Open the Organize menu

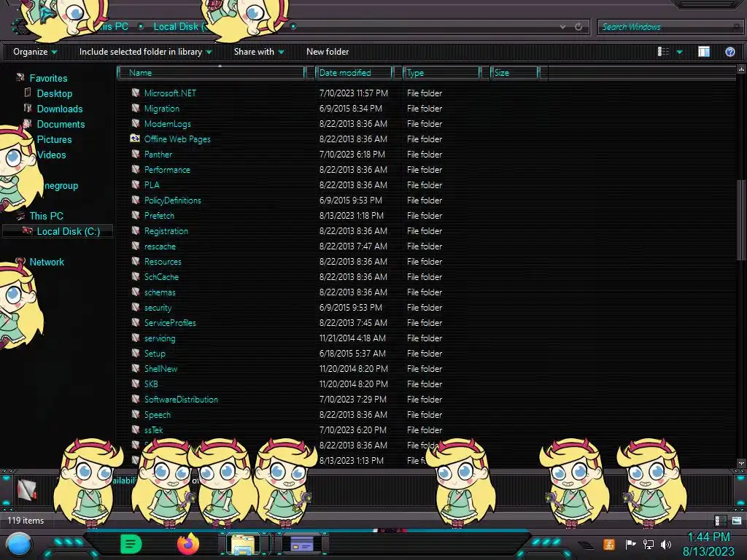click(x=35, y=52)
